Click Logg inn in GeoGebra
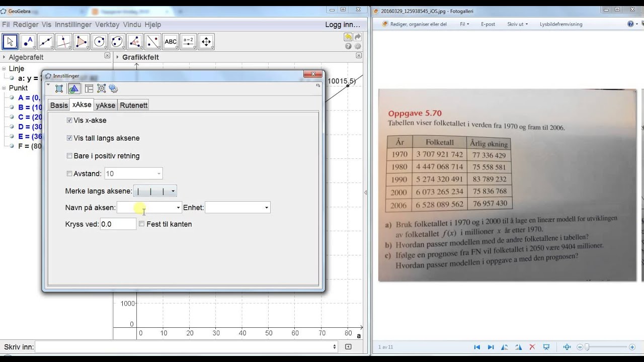 [343, 24]
